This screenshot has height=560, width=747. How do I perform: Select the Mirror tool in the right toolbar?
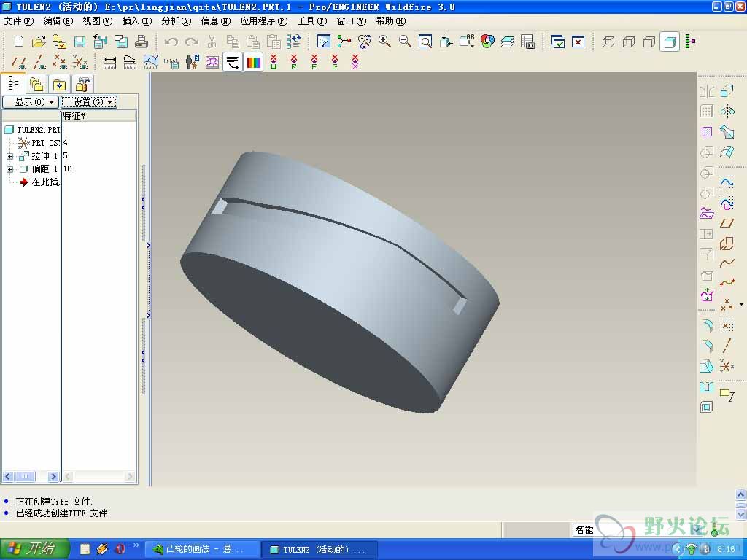pos(707,90)
